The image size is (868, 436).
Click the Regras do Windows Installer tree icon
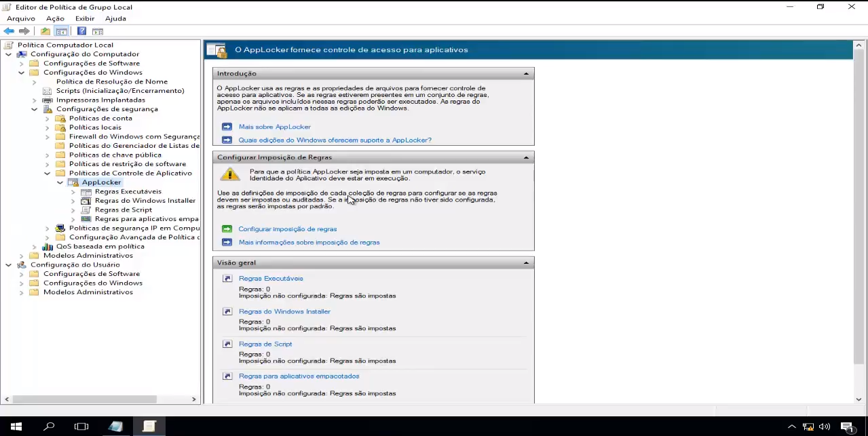(86, 201)
